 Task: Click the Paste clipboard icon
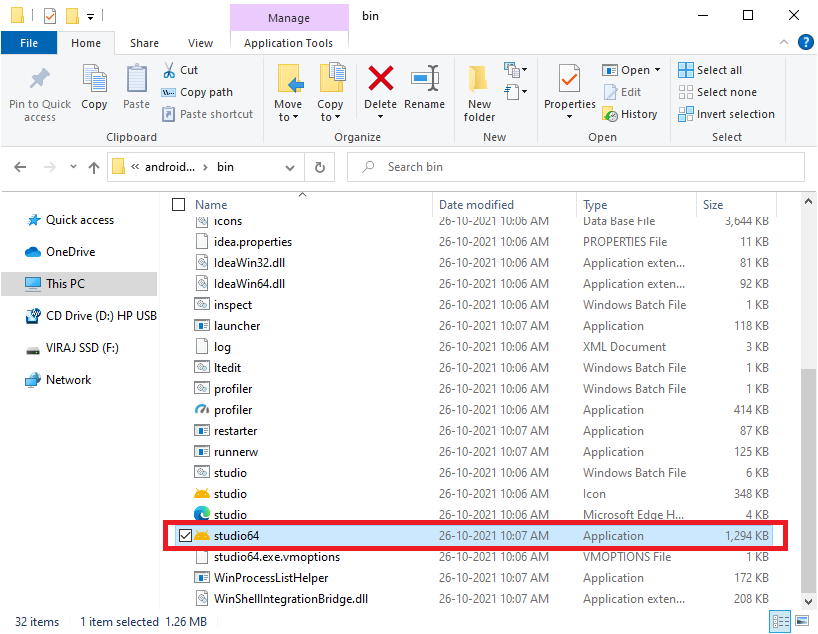[137, 79]
